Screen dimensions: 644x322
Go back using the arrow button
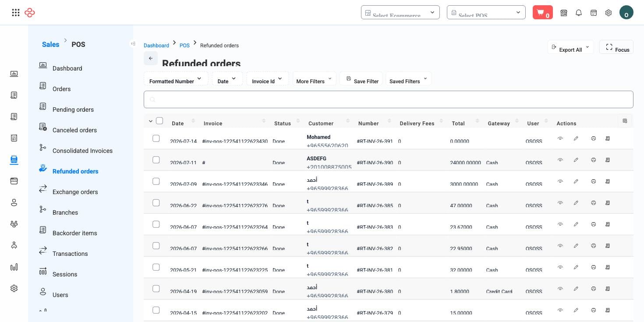tap(151, 58)
